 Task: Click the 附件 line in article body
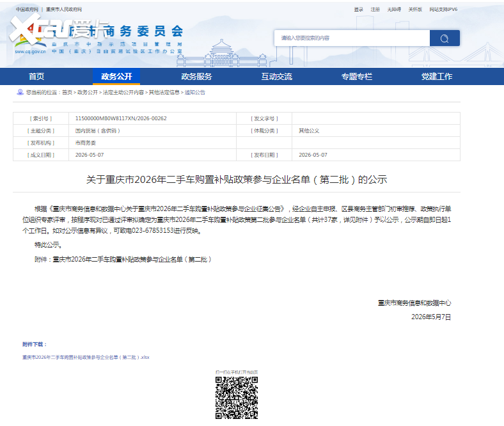[x=123, y=259]
